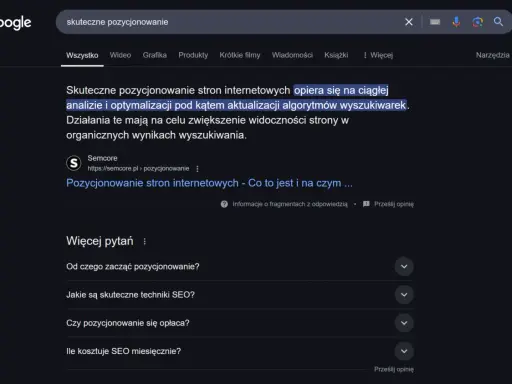This screenshot has width=512, height=384.
Task: Switch to the Grafika tab
Action: pyautogui.click(x=155, y=55)
